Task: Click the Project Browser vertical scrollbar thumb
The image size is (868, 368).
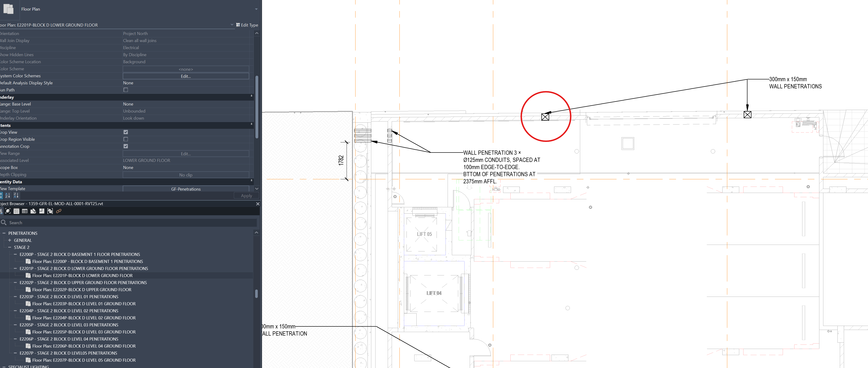Action: click(x=256, y=294)
